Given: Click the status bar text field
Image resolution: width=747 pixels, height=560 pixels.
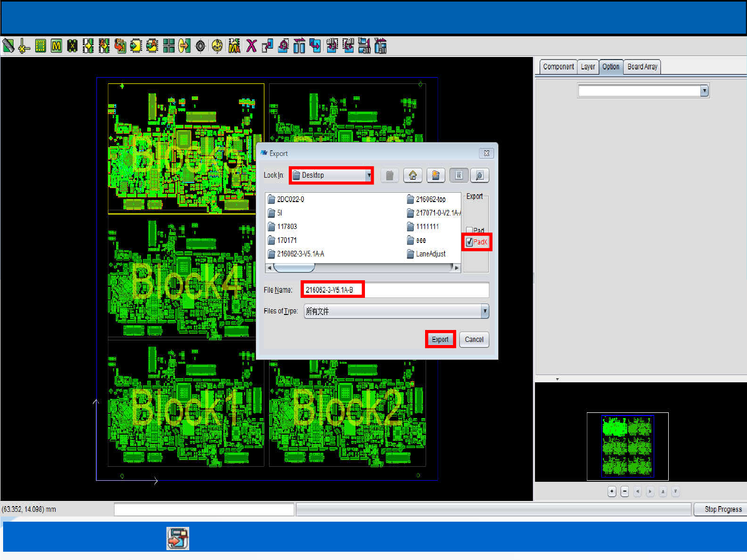Looking at the screenshot, I should (x=204, y=509).
